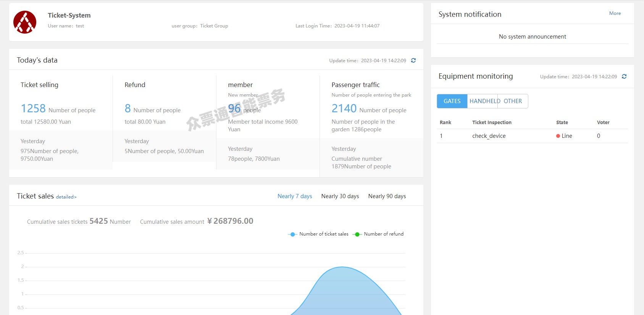Image resolution: width=644 pixels, height=315 pixels.
Task: Click total 12580.00 Yuan text
Action: 46,122
